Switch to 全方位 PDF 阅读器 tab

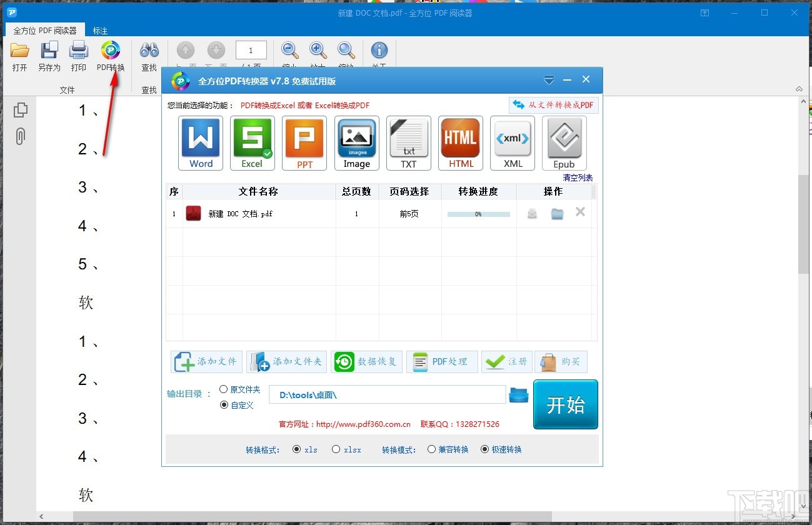pos(45,30)
